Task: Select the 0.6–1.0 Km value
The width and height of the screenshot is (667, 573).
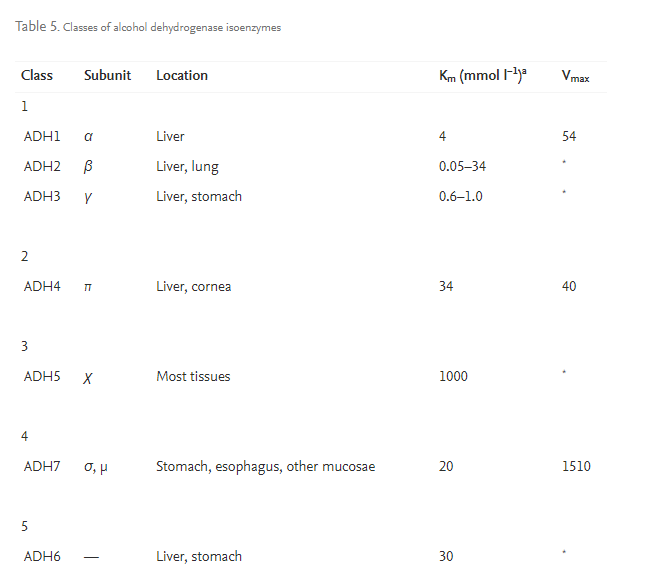Action: point(460,196)
